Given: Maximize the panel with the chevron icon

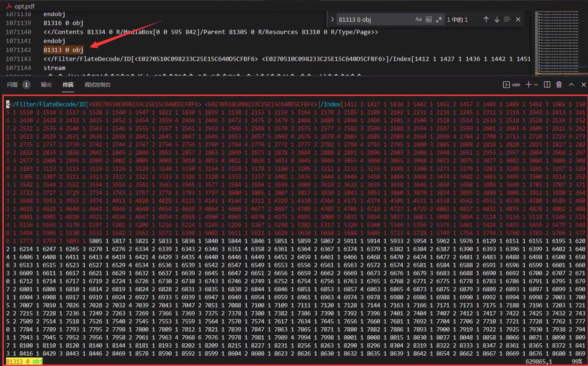Looking at the screenshot, I should 571,85.
